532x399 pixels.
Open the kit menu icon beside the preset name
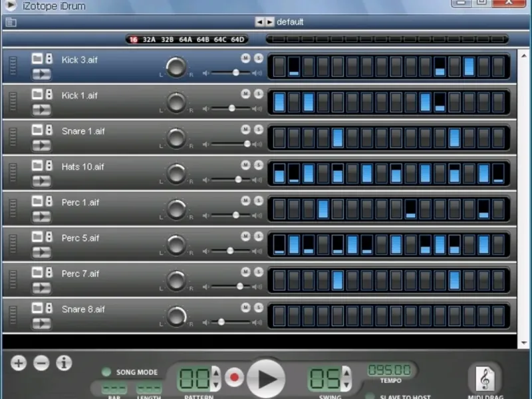(x=11, y=23)
